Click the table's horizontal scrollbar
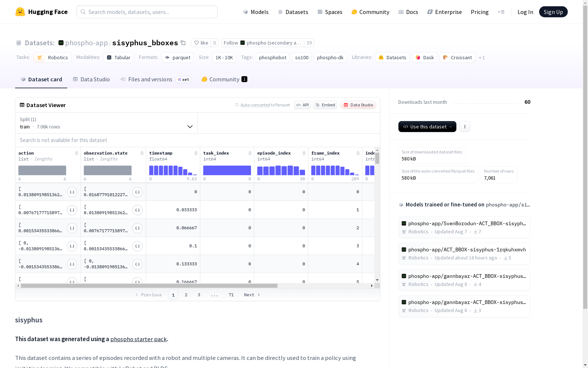The width and height of the screenshot is (588, 368). (x=149, y=286)
